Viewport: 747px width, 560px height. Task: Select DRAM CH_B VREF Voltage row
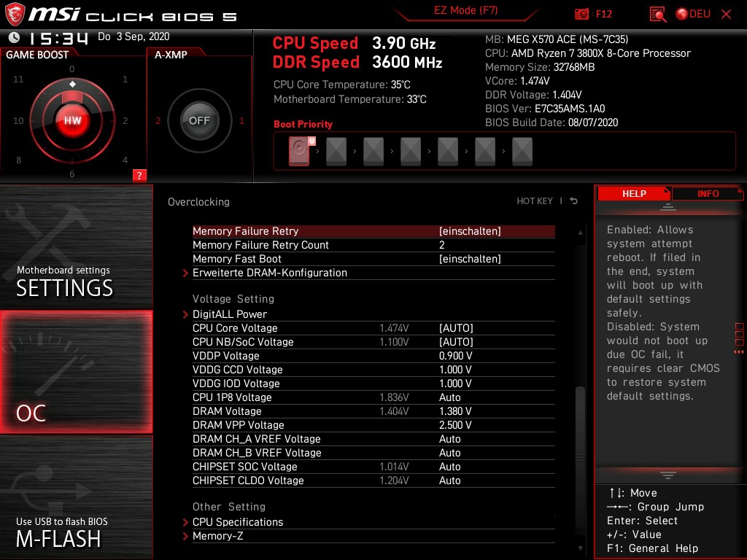pyautogui.click(x=373, y=452)
